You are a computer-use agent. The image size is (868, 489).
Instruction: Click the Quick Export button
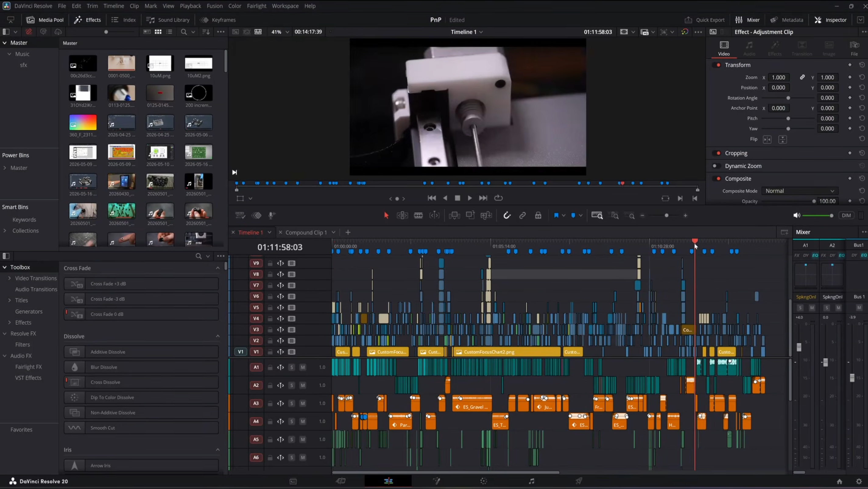(x=704, y=20)
